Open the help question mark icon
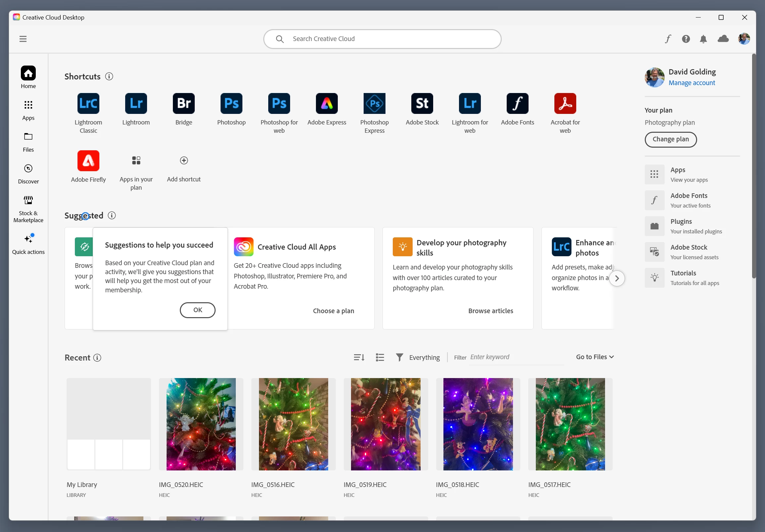This screenshot has height=532, width=765. [x=686, y=39]
